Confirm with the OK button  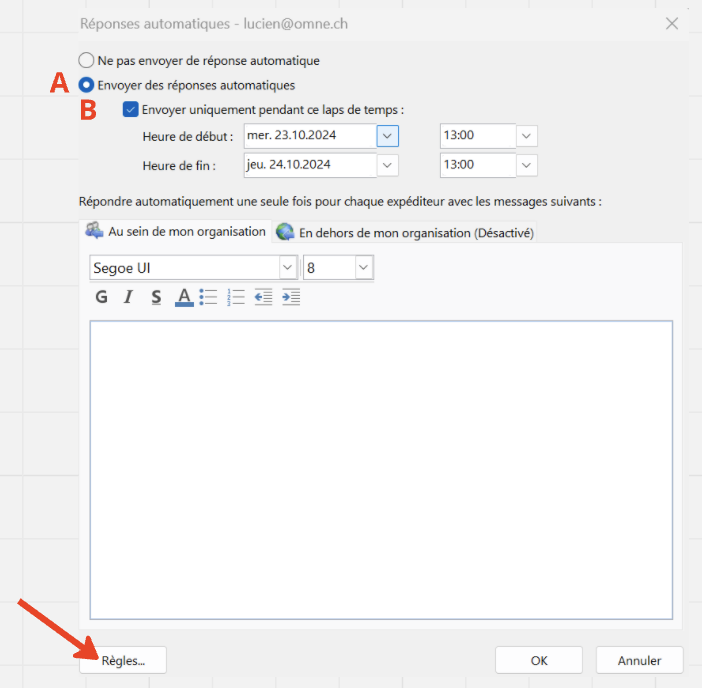click(x=539, y=660)
